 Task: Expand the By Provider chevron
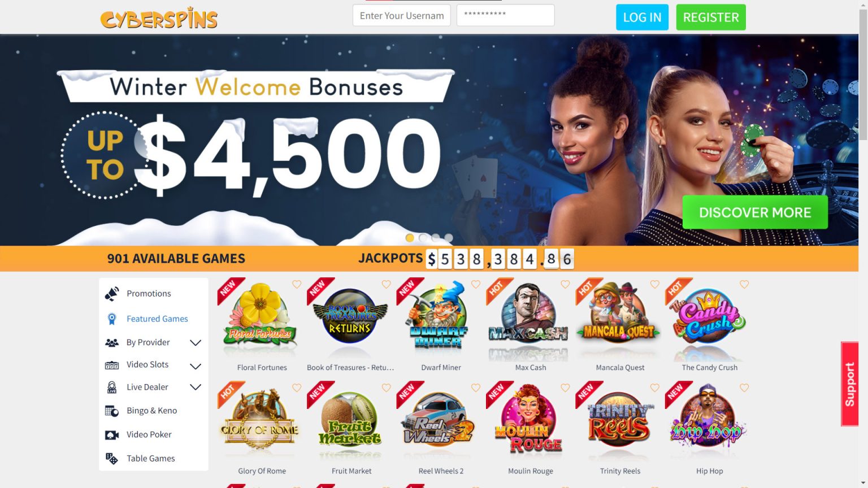[x=196, y=343]
